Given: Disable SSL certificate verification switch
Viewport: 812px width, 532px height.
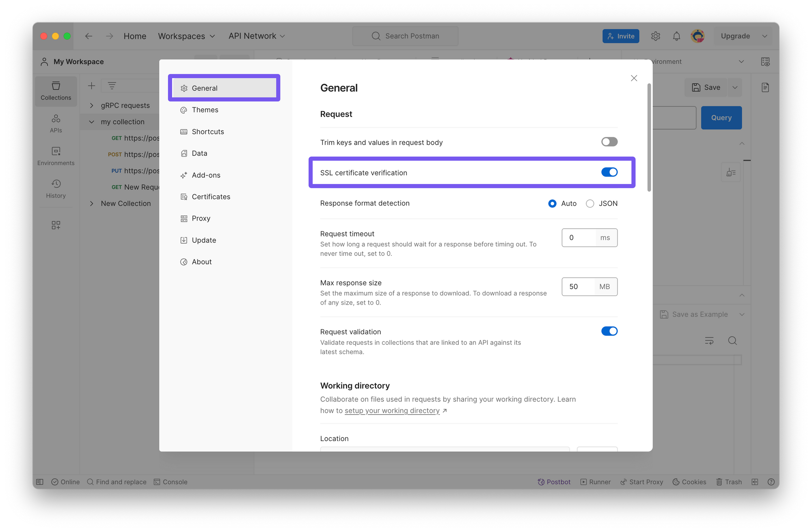Looking at the screenshot, I should pyautogui.click(x=609, y=172).
